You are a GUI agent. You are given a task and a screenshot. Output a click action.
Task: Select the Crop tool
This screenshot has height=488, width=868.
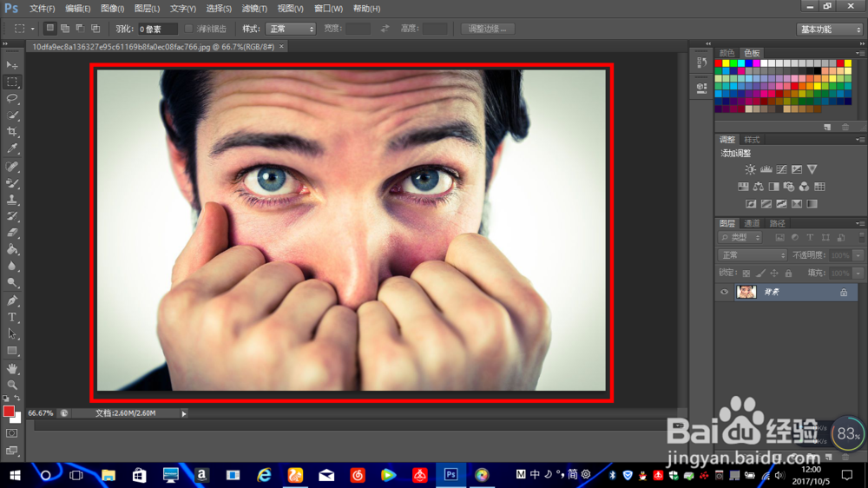click(12, 132)
